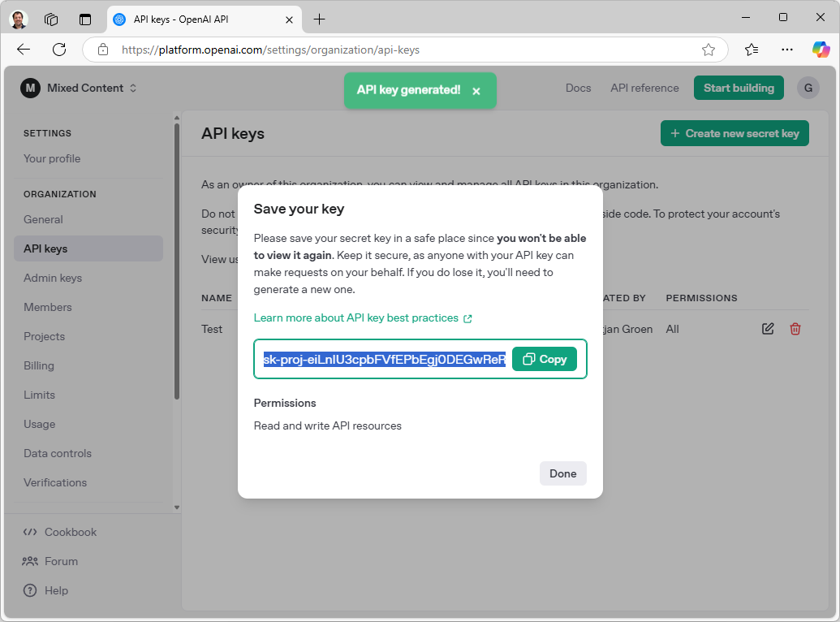Open the API reference link
Image resolution: width=840 pixels, height=622 pixels.
[x=644, y=88]
